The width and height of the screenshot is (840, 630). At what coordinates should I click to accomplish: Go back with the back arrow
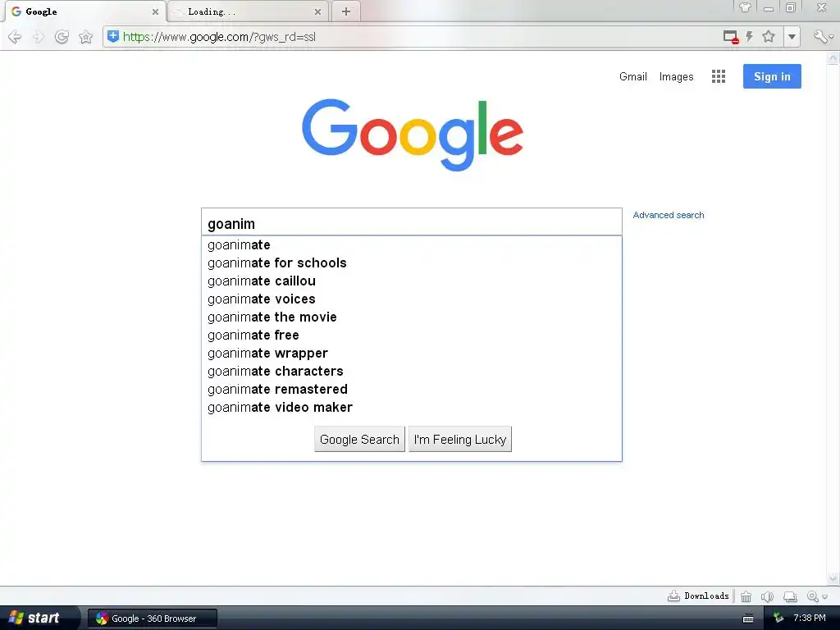point(15,37)
